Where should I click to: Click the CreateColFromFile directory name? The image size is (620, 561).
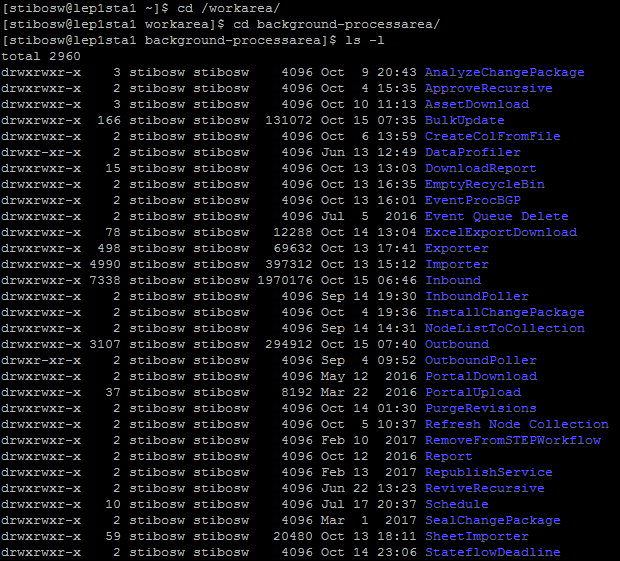coord(492,137)
